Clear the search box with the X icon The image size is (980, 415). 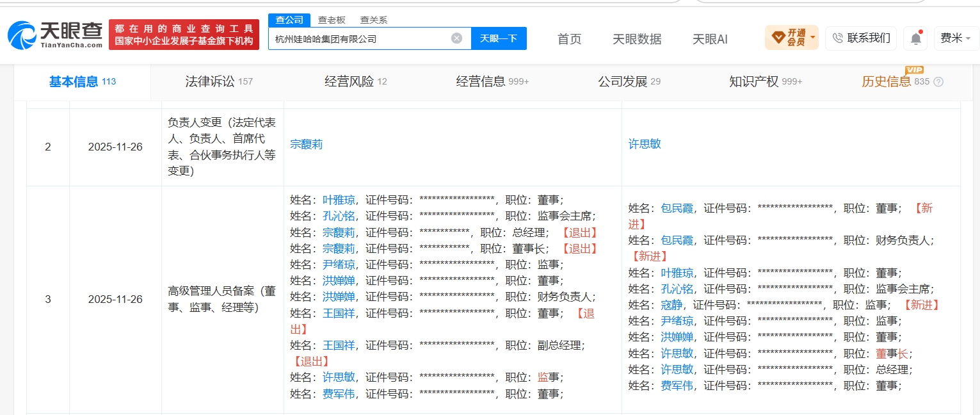[456, 38]
